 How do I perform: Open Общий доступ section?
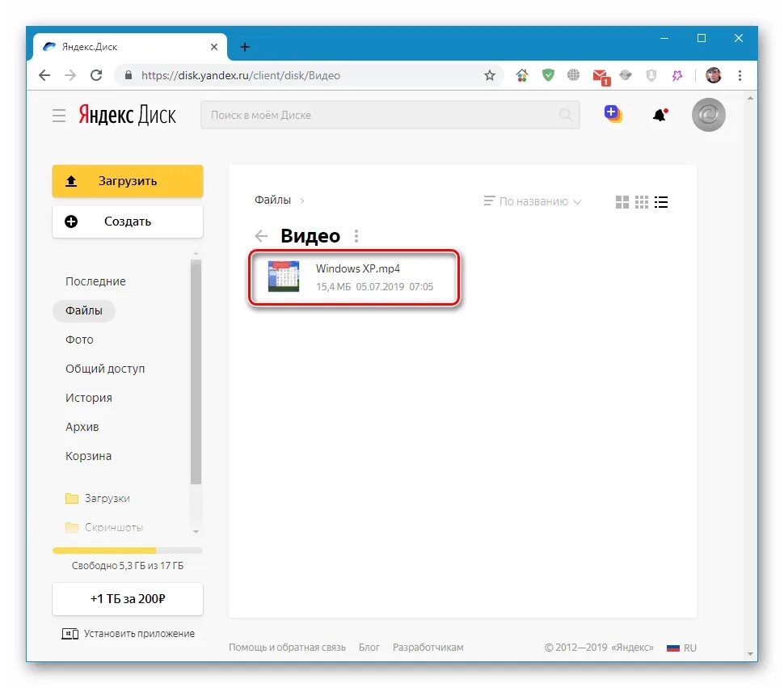[105, 369]
